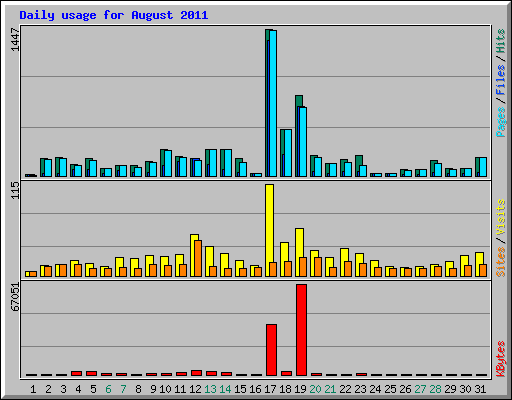Select the Hits legend label
The height and width of the screenshot is (400, 512).
(x=501, y=41)
